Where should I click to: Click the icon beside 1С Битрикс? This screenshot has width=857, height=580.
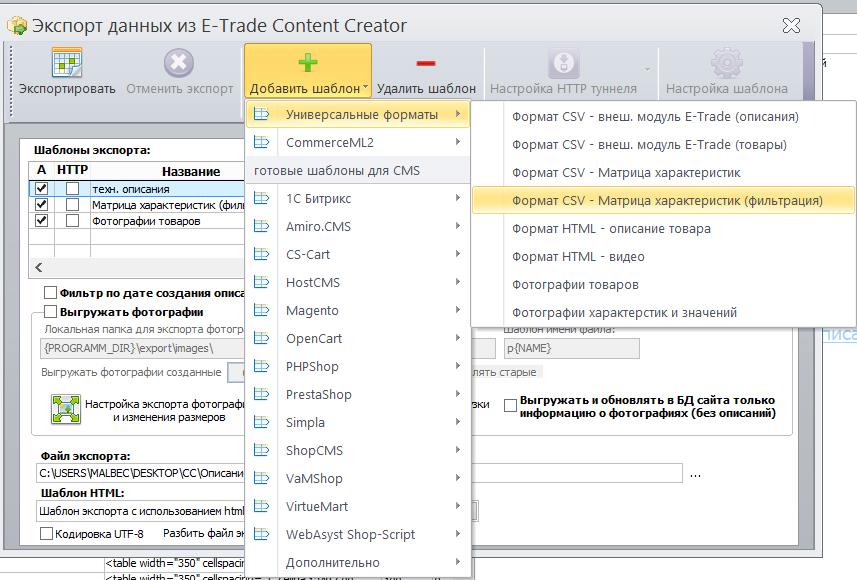tap(262, 198)
